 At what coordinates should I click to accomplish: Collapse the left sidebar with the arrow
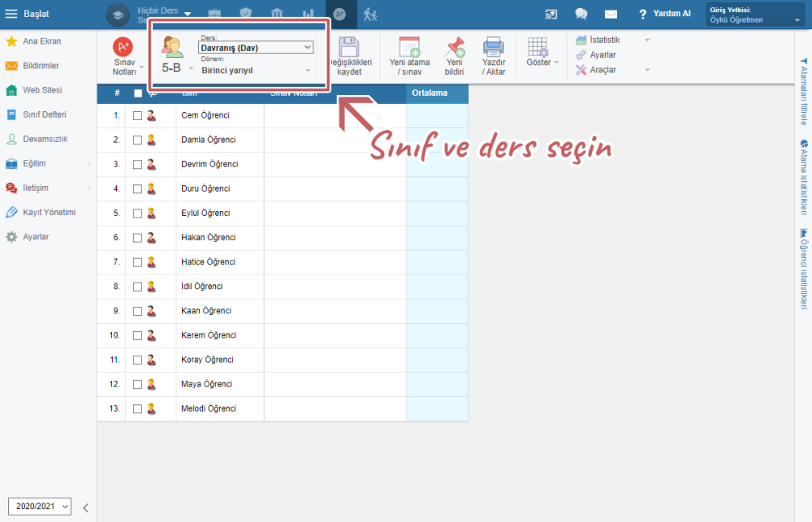pos(86,508)
